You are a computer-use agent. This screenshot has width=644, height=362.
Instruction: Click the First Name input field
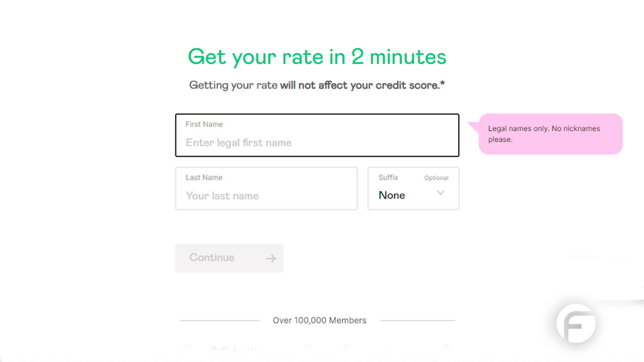[x=317, y=143]
